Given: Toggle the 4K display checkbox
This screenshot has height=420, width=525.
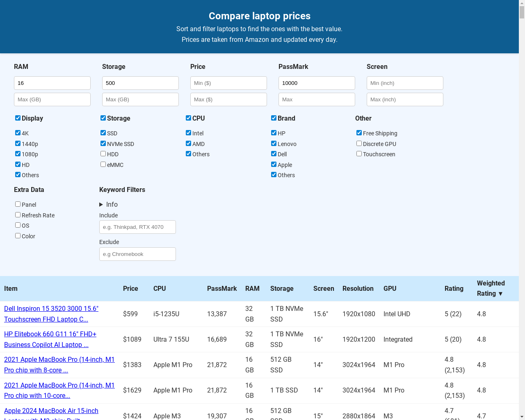Looking at the screenshot, I should point(18,133).
